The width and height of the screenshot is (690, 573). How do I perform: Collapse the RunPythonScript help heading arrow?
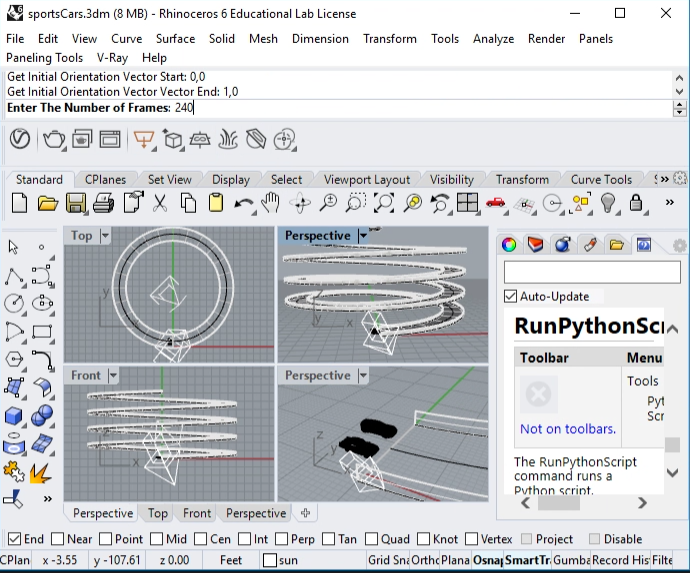pyautogui.click(x=672, y=329)
